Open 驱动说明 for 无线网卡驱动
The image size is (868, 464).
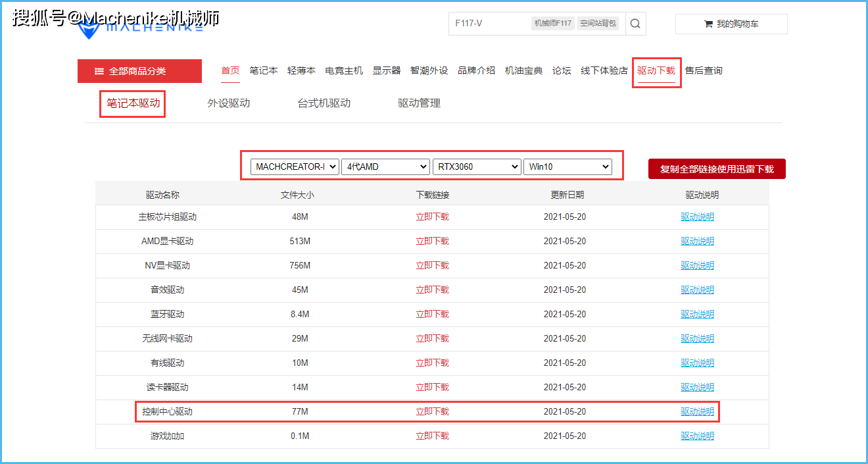(697, 338)
